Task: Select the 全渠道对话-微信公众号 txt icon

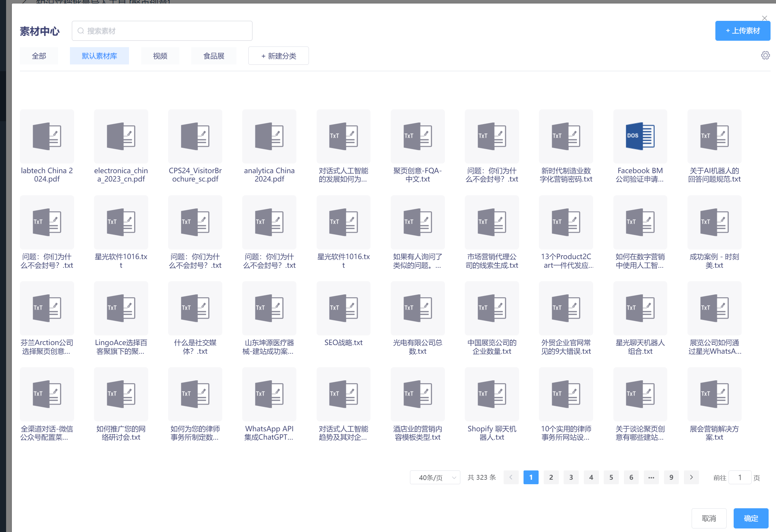Action: point(47,394)
